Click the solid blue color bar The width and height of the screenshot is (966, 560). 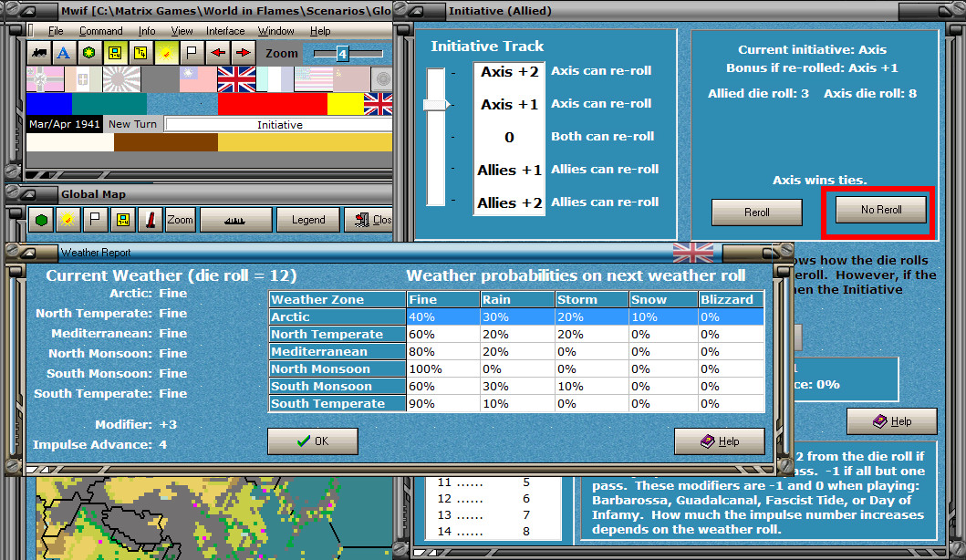(49, 104)
